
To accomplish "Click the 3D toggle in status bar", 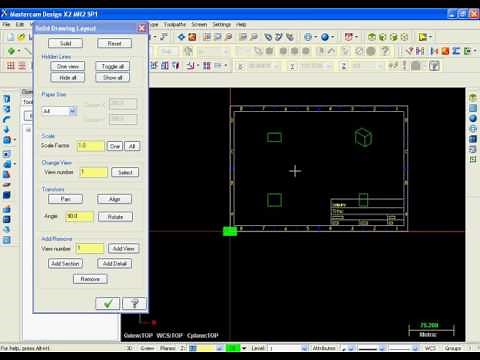I will (x=129, y=348).
